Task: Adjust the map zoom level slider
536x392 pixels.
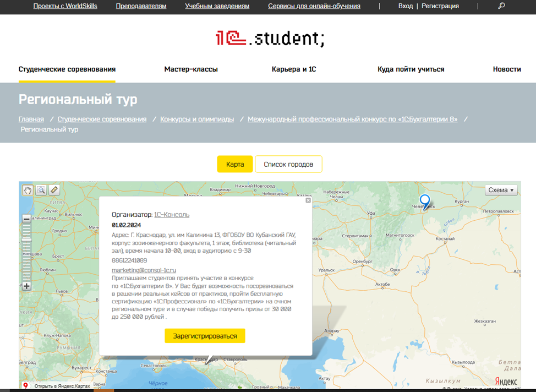Action: (26, 240)
